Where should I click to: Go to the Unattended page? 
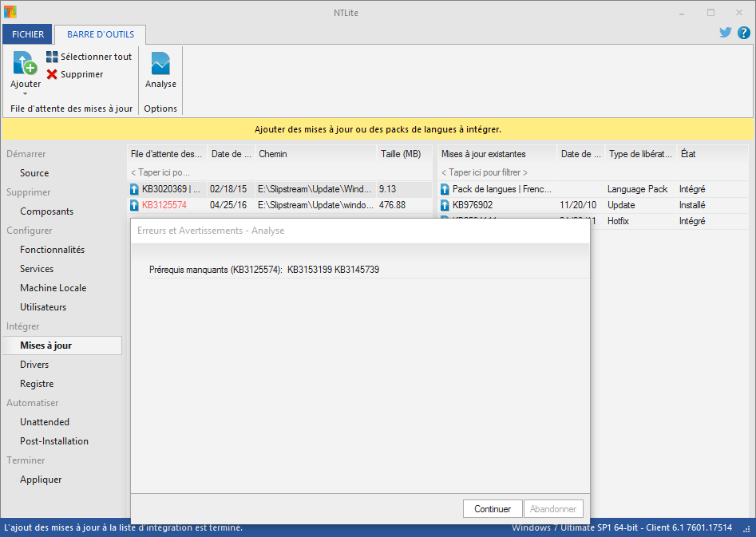(45, 422)
